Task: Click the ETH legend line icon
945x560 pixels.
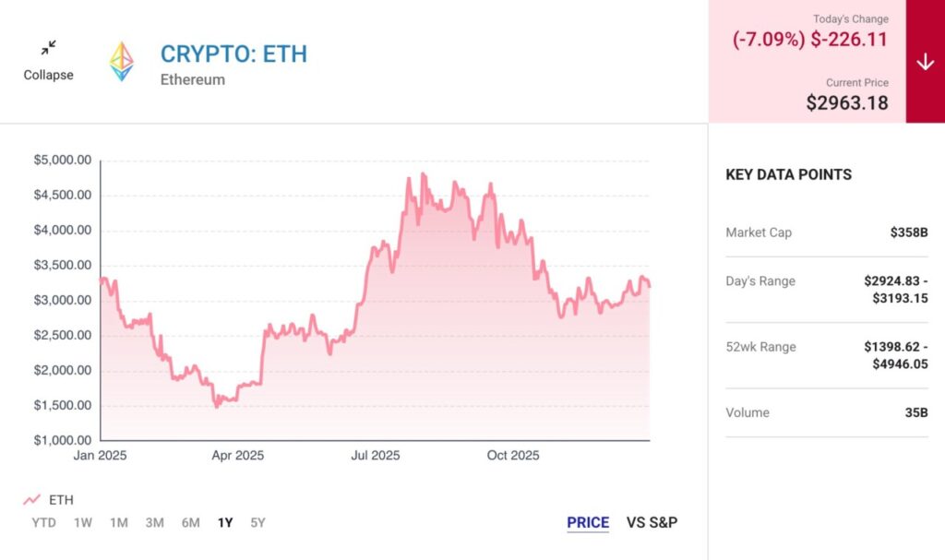Action: point(32,500)
